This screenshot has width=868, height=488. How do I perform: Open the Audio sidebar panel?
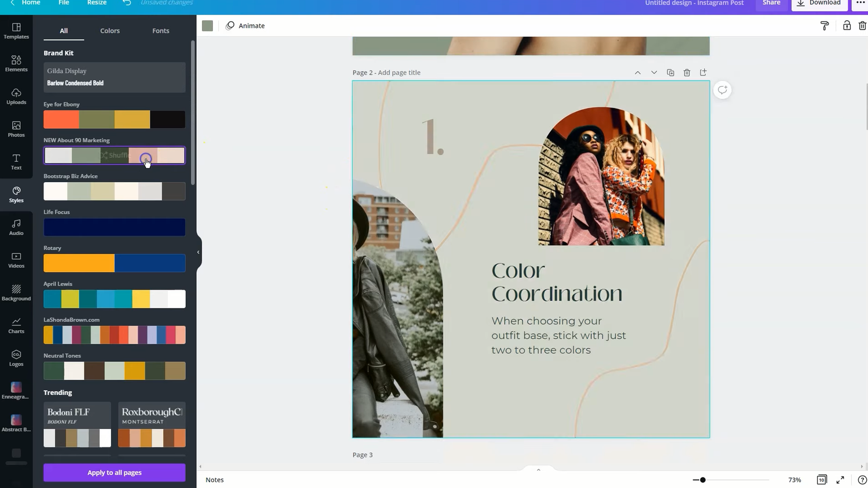[x=16, y=227]
